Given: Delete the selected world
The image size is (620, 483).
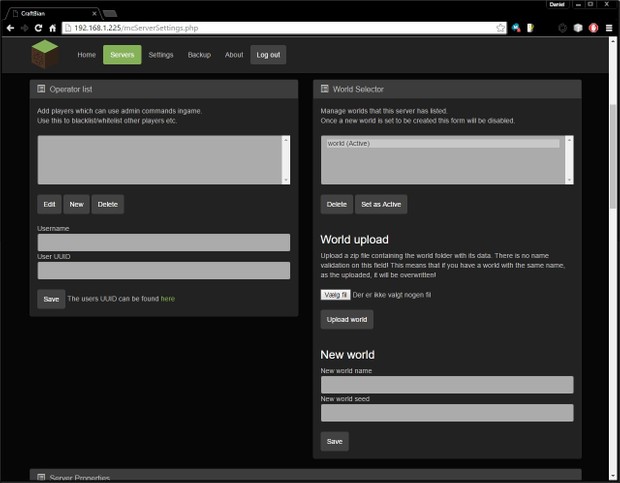Looking at the screenshot, I should 336,204.
